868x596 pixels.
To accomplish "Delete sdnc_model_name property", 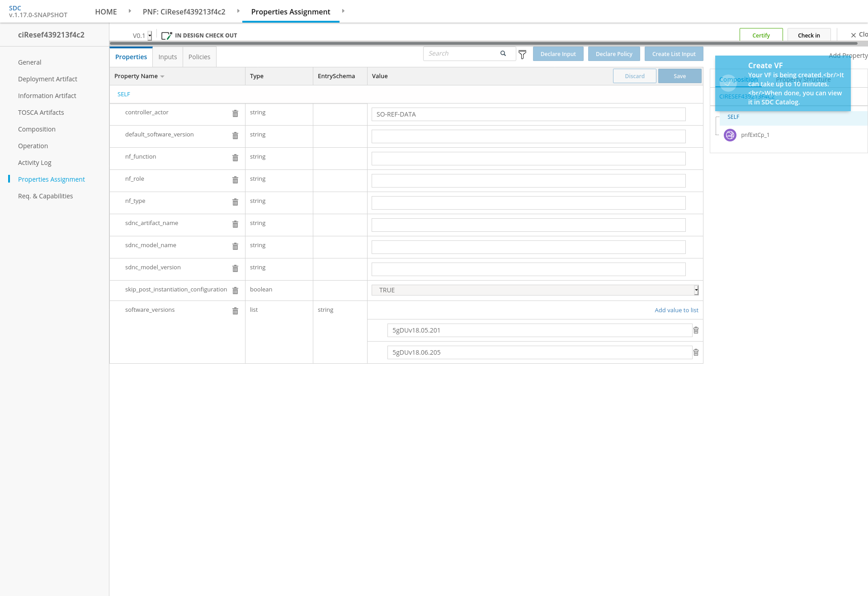I will click(235, 247).
